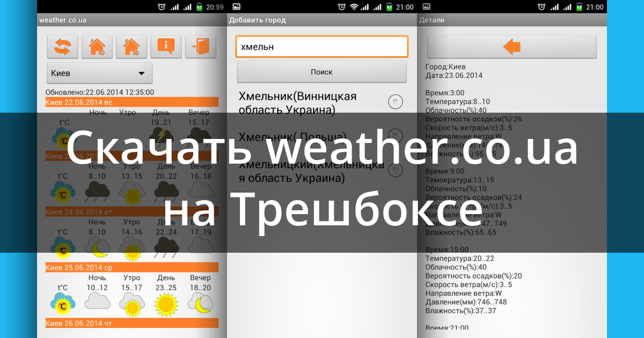Click the city search field containing хмельн

[x=322, y=47]
